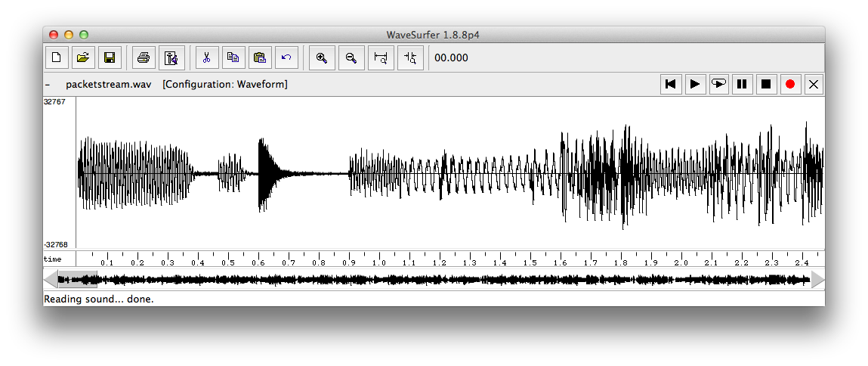
Task: Print the waveform with the printer icon
Action: [144, 57]
